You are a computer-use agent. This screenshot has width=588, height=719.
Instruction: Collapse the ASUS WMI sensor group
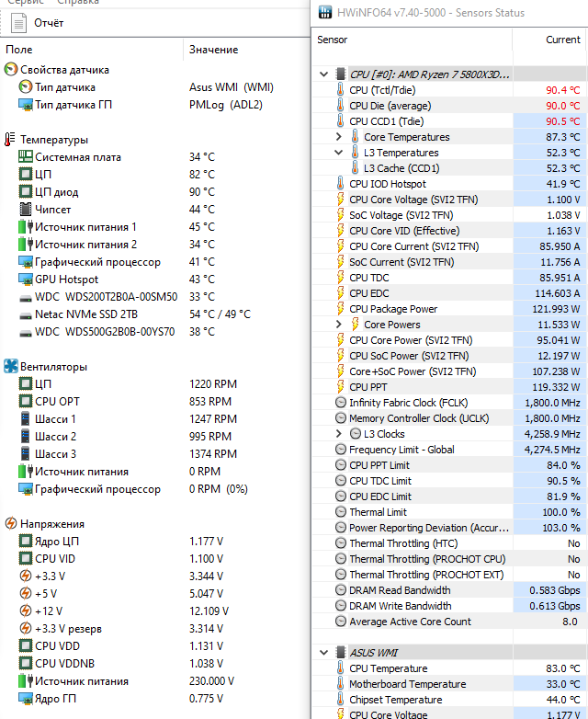(x=324, y=653)
